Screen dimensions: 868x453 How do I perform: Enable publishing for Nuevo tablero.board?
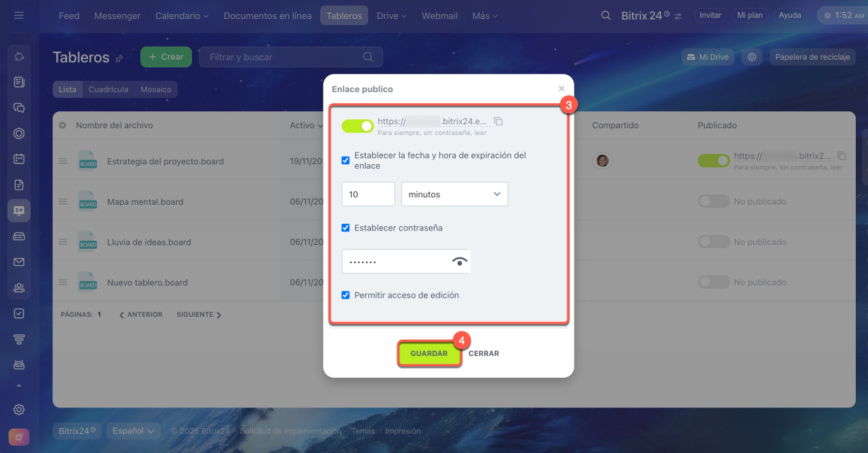coord(713,282)
